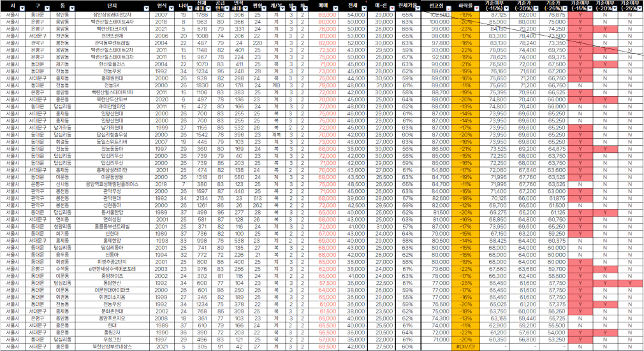The height and width of the screenshot is (351, 644).
Task: Select the 계B cell in 전농SK row
Action: coord(277,85)
